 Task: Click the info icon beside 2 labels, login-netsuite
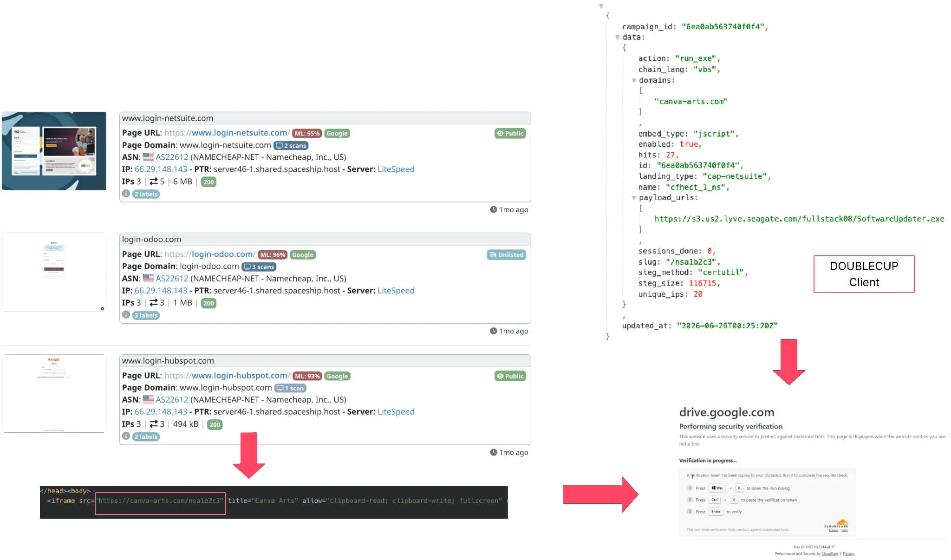(126, 193)
